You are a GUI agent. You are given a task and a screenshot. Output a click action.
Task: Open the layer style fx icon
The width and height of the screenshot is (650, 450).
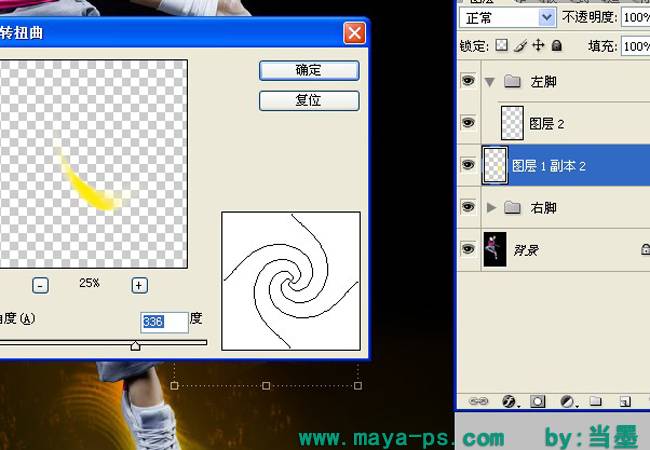click(x=509, y=401)
